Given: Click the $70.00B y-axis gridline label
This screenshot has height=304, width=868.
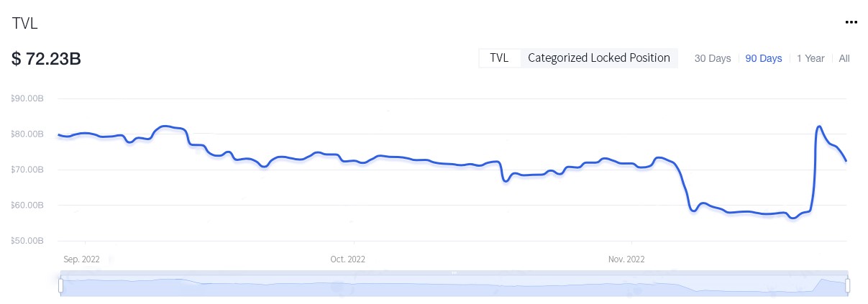Looking at the screenshot, I should coord(28,170).
